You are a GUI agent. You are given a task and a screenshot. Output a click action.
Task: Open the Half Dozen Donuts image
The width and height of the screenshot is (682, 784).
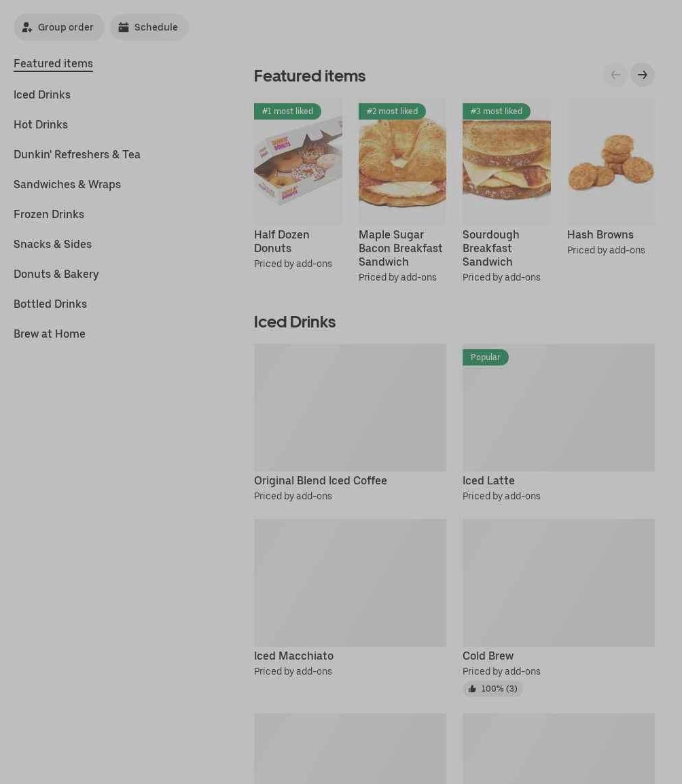pos(298,160)
